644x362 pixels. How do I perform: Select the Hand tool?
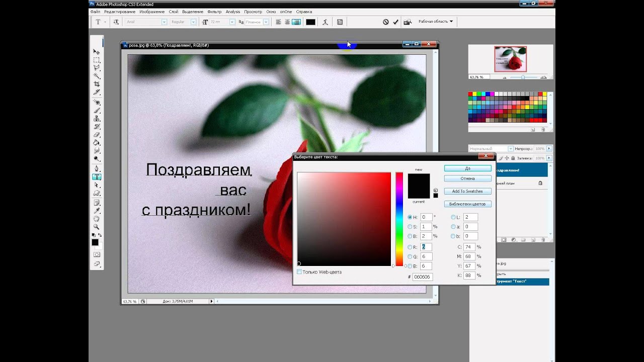[96, 219]
